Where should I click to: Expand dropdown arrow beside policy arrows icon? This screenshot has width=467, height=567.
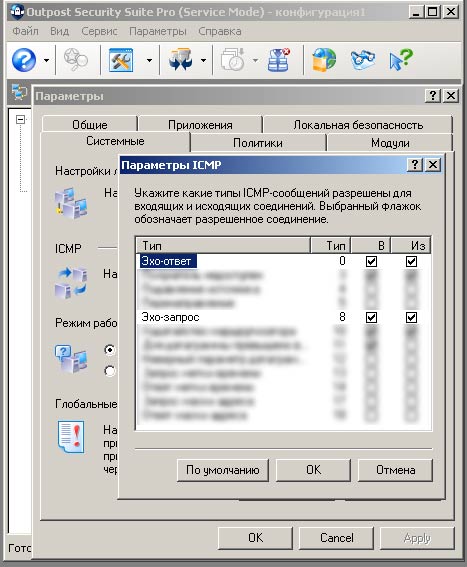click(x=204, y=60)
